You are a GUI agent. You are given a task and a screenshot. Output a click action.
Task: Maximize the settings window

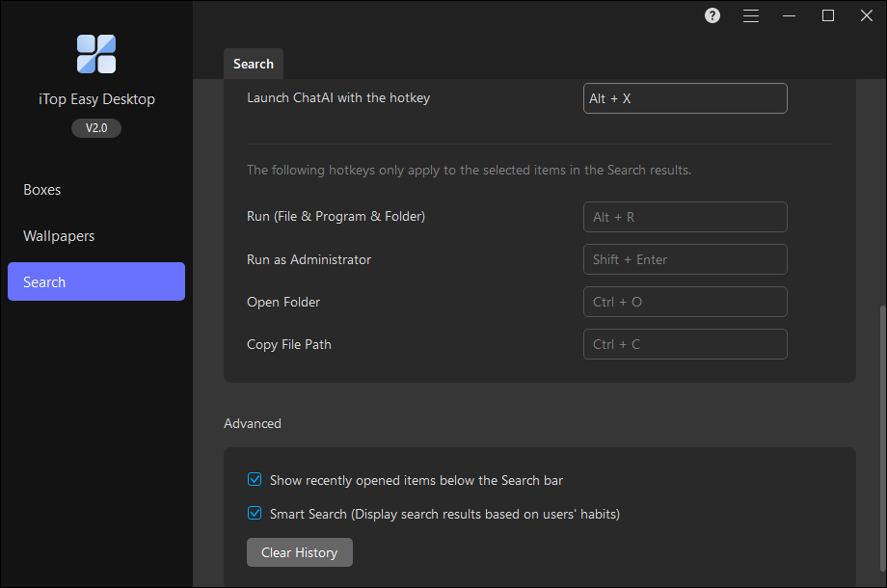pos(828,15)
